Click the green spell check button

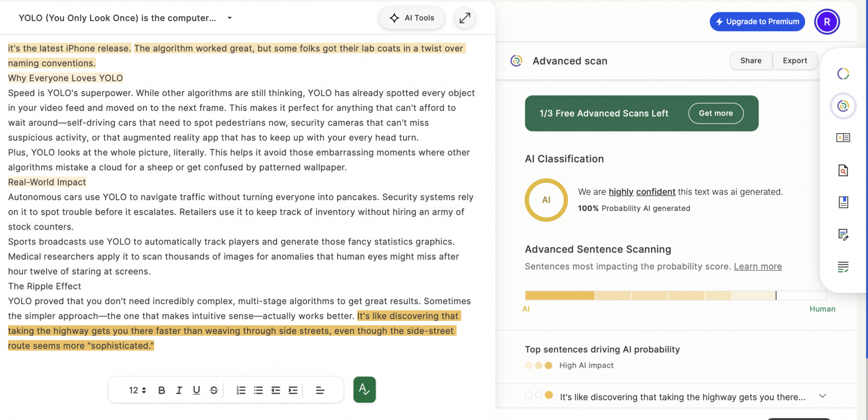pyautogui.click(x=364, y=389)
